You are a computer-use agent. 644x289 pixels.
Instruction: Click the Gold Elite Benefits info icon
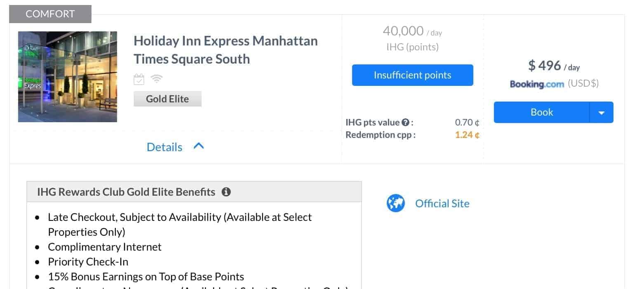click(226, 192)
